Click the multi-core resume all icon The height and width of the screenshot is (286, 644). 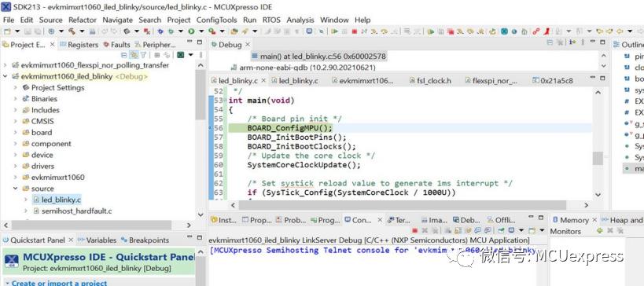pos(431,31)
